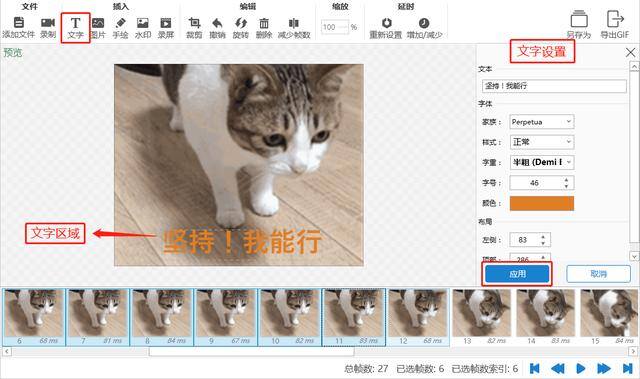Choose the 手绘 (free draw) pencil tool
640x379 pixels.
[x=120, y=23]
